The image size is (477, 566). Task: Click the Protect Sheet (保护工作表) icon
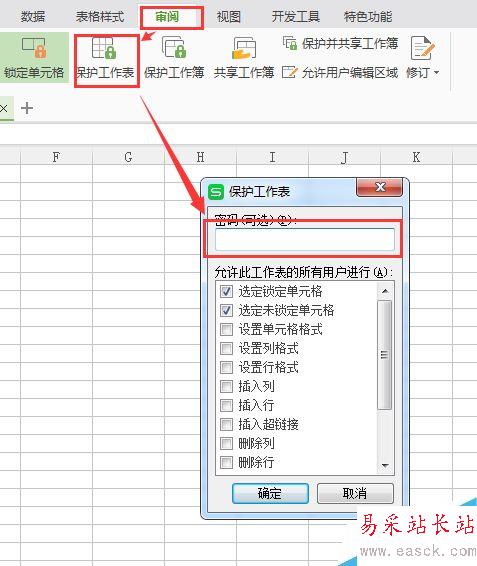[x=104, y=48]
